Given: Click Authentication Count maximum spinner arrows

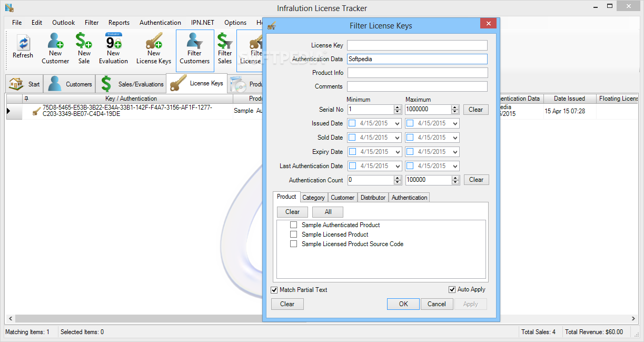Looking at the screenshot, I should 455,180.
